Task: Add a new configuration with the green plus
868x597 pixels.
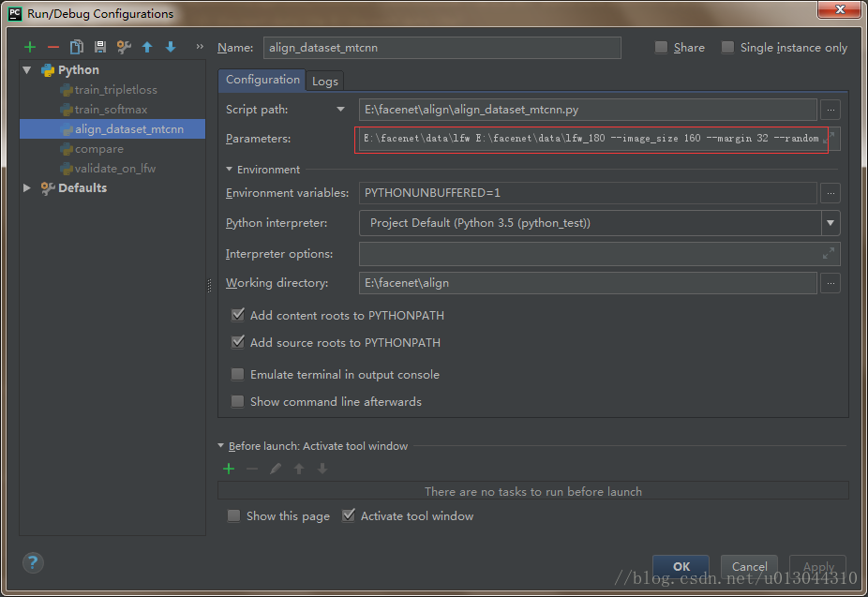Action: pos(30,48)
